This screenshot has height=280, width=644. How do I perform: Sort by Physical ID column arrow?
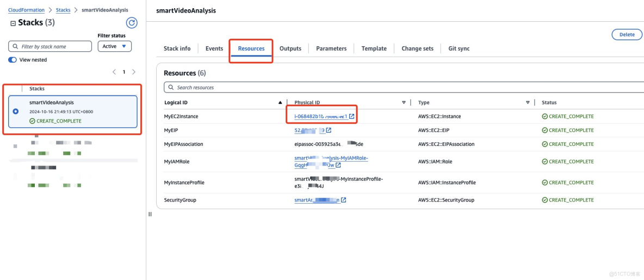404,102
